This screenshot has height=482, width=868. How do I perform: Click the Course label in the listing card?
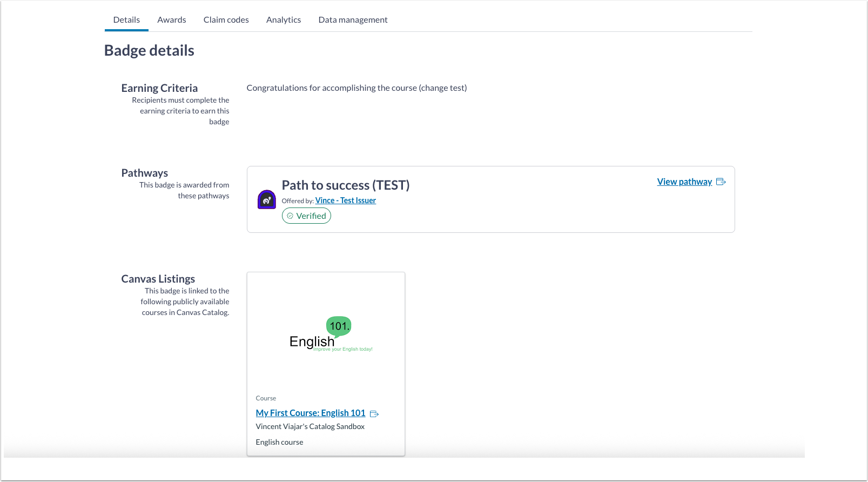click(x=266, y=398)
